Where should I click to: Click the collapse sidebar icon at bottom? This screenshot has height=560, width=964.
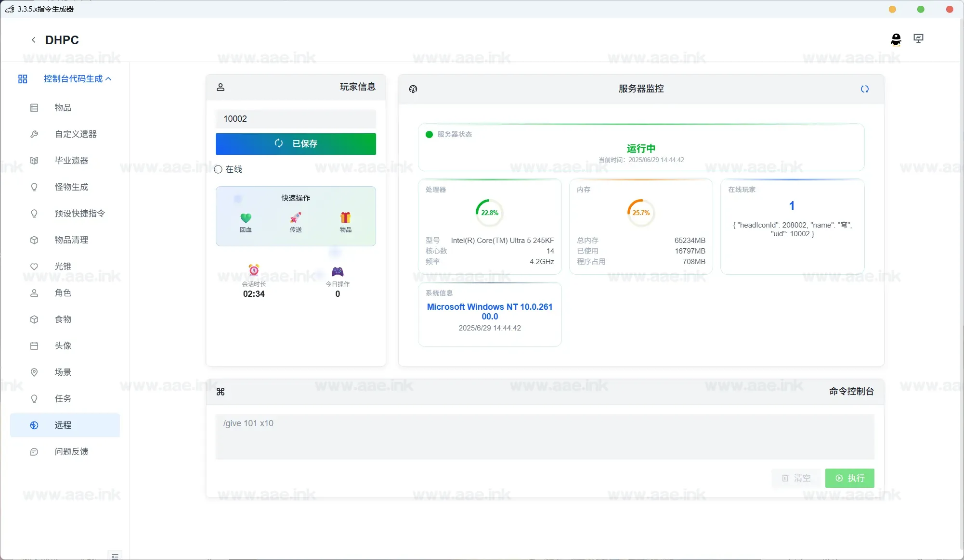[115, 556]
